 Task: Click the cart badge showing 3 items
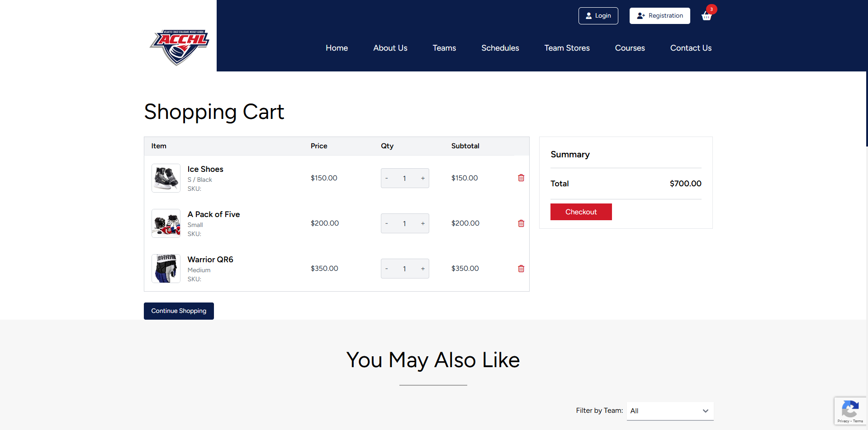pyautogui.click(x=711, y=9)
